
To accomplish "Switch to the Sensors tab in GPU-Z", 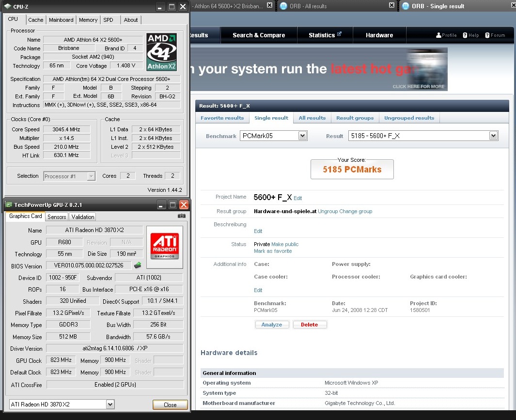I will pos(57,217).
